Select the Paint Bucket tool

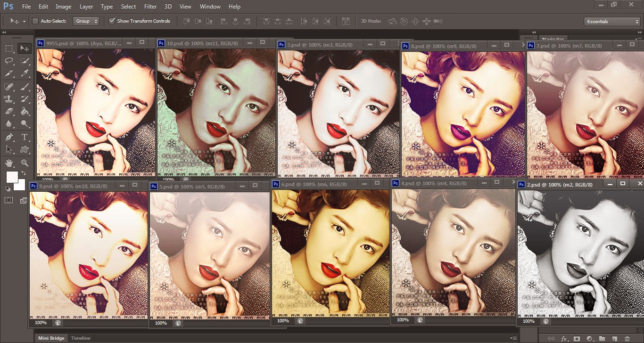pyautogui.click(x=25, y=112)
